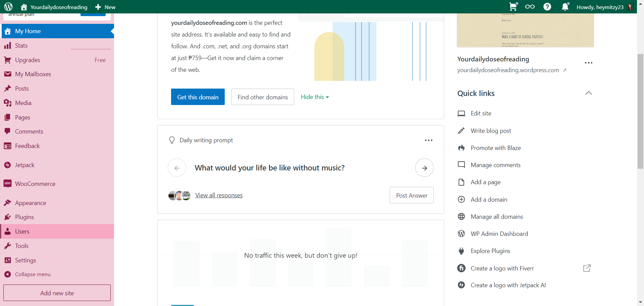This screenshot has width=644, height=306.
Task: Go to previous writing prompt arrow
Action: tap(177, 168)
